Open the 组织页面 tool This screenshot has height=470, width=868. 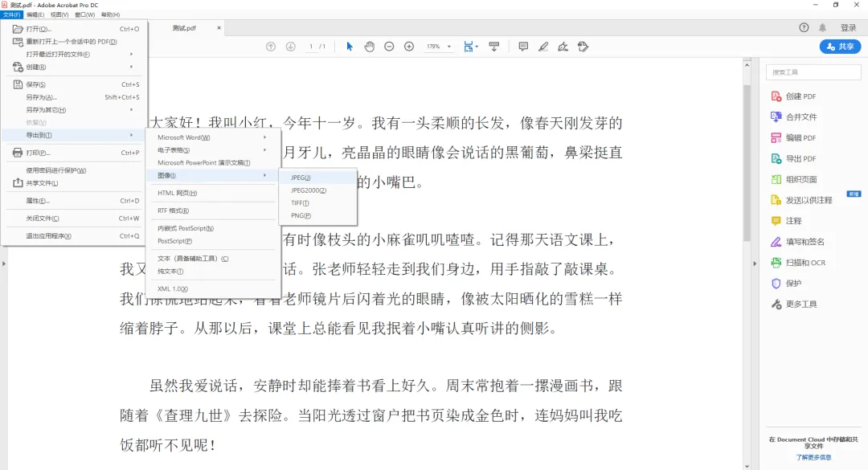point(794,179)
